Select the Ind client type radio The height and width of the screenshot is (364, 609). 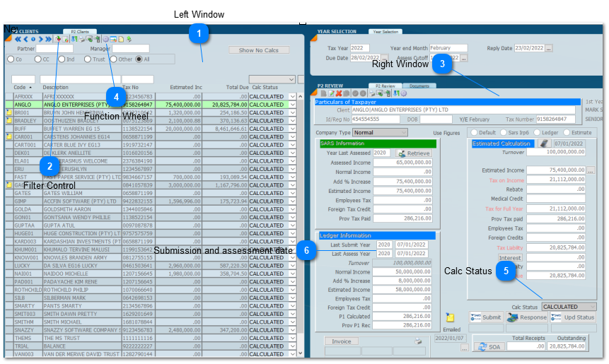[62, 59]
